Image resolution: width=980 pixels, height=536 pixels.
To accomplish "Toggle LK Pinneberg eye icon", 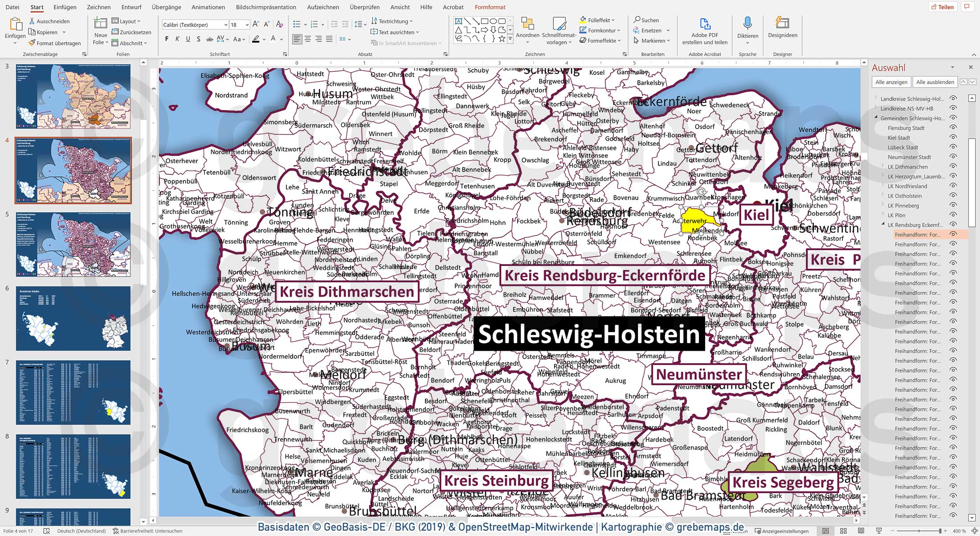I will click(x=953, y=205).
